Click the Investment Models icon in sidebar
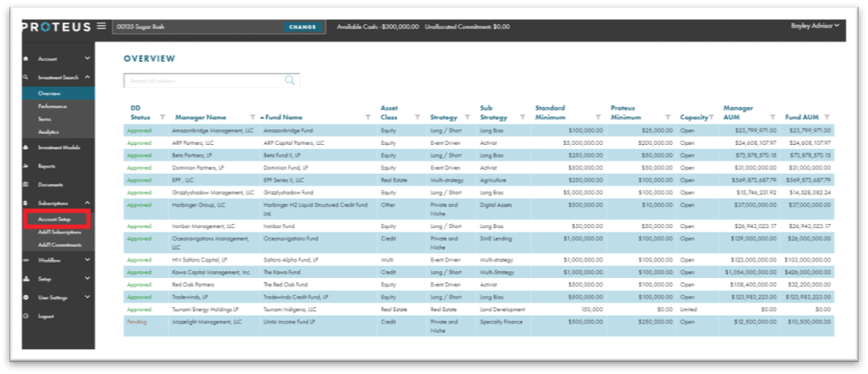868x374 pixels. click(x=27, y=148)
